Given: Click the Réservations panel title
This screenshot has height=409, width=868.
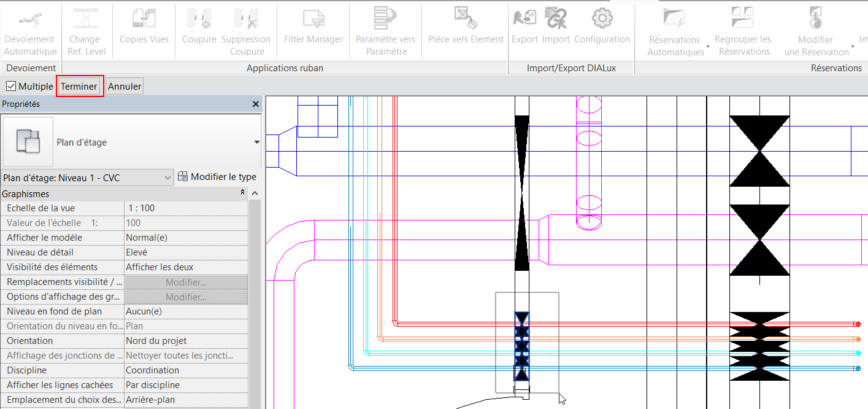Looking at the screenshot, I should pos(836,68).
